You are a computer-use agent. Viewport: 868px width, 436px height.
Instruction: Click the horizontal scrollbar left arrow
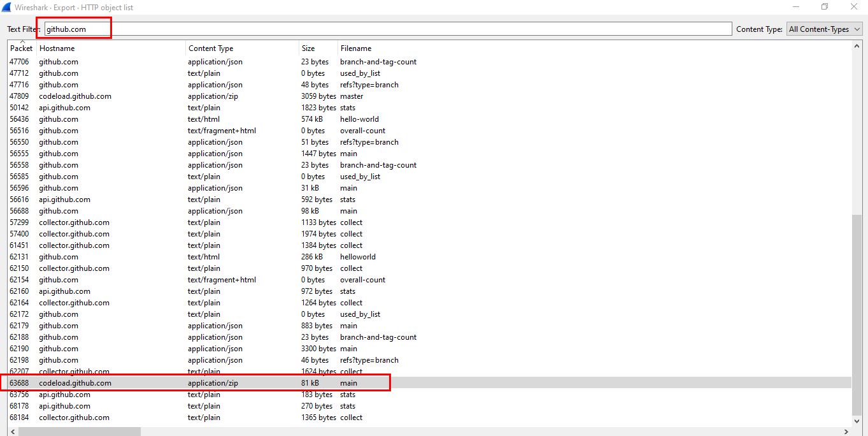[x=13, y=432]
